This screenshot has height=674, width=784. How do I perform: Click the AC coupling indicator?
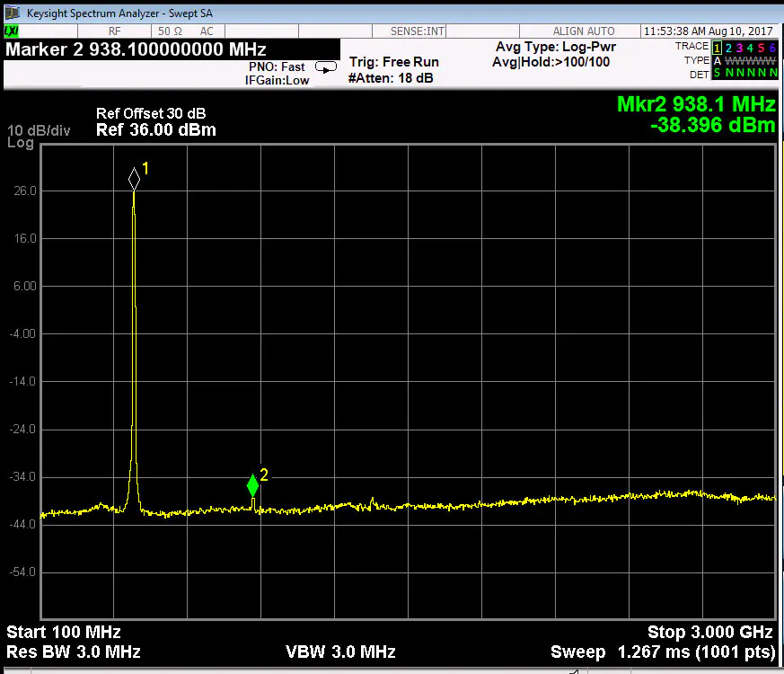tap(207, 31)
